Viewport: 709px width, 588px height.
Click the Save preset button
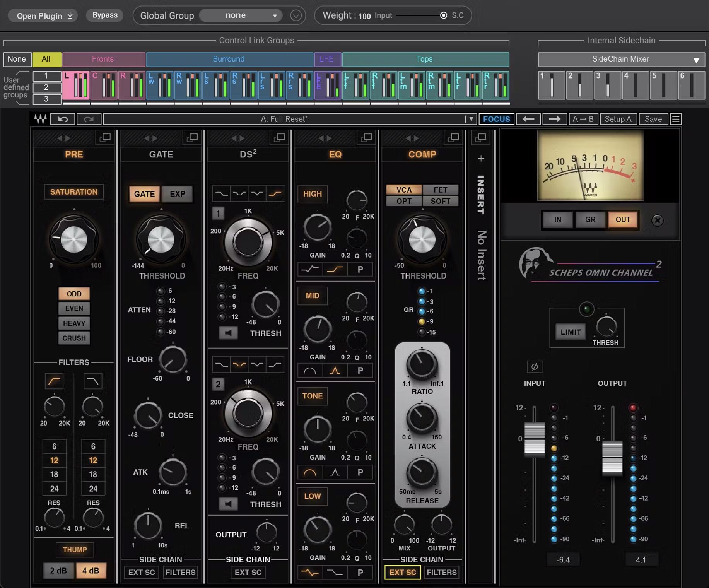pyautogui.click(x=653, y=119)
